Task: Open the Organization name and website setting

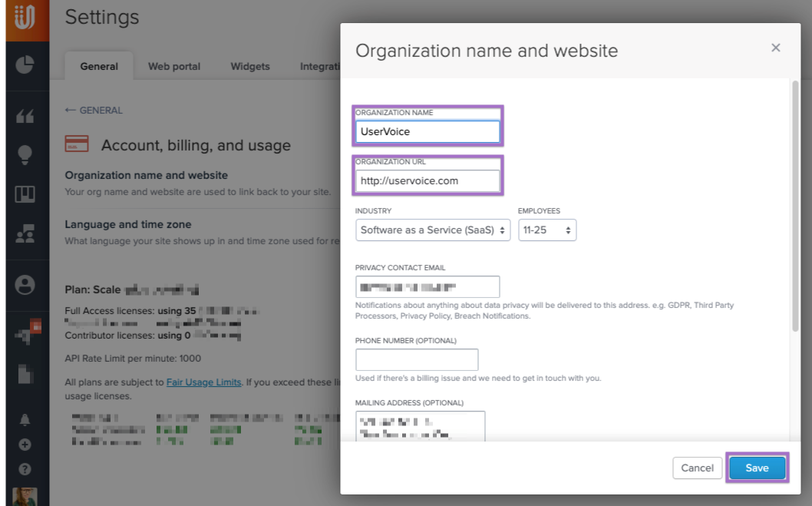Action: tap(146, 175)
